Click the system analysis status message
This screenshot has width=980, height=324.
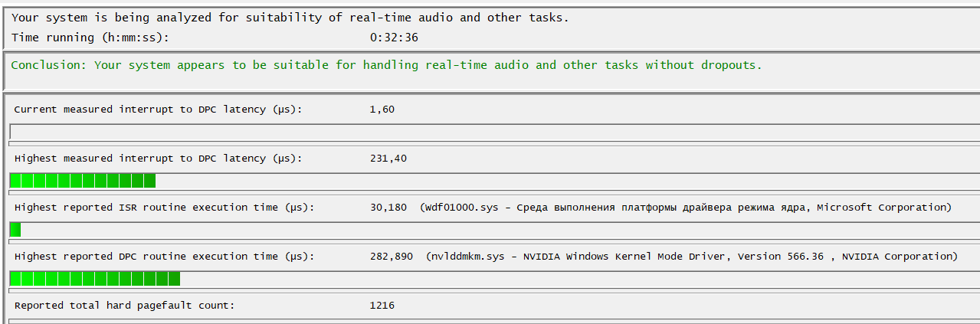[290, 18]
